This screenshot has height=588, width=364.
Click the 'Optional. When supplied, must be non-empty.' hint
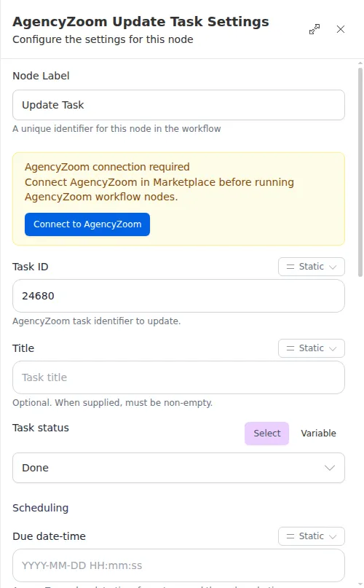point(112,403)
